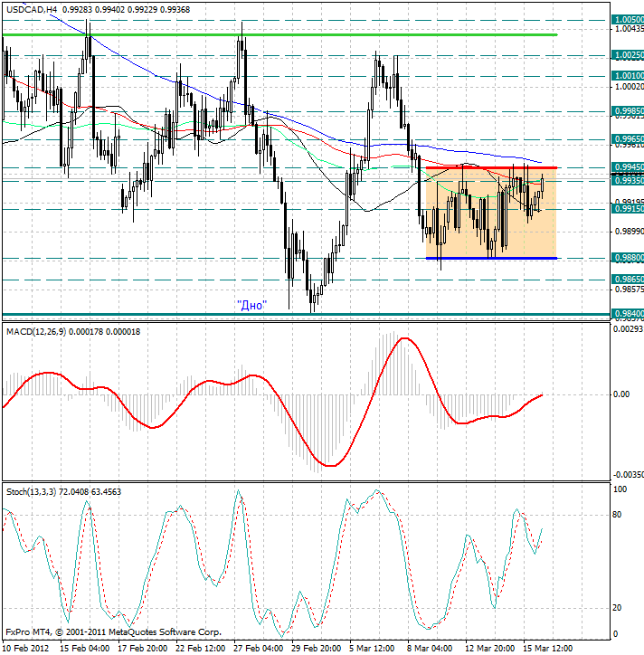Click the USDCAD,H4 chart title
The width and height of the screenshot is (644, 655).
[x=34, y=8]
